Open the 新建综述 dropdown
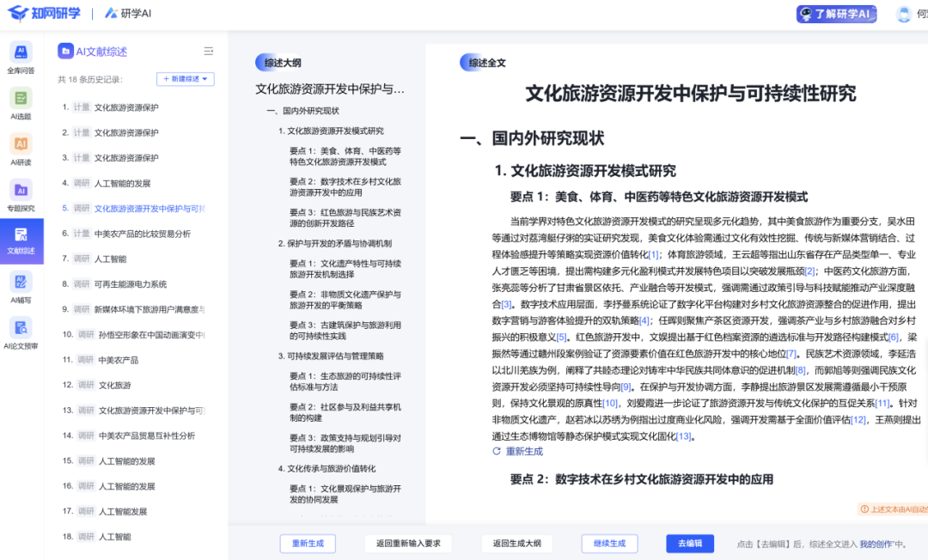Screen dimensions: 928x560 pyautogui.click(x=186, y=79)
